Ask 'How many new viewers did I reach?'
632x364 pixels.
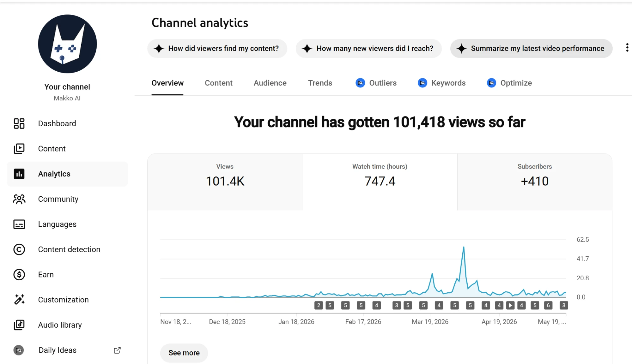(368, 49)
